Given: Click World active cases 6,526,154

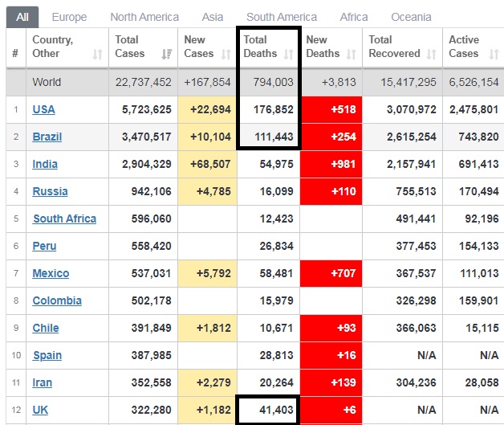Looking at the screenshot, I should [474, 83].
